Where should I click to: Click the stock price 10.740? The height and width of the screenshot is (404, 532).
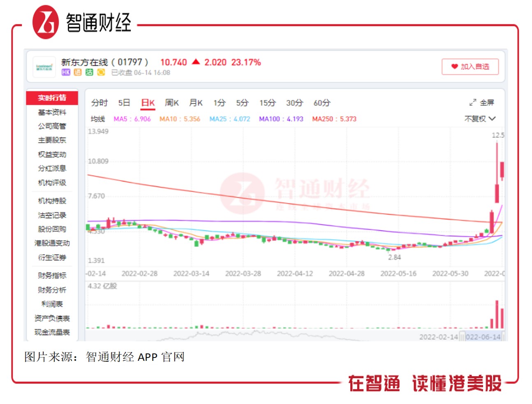click(x=173, y=63)
